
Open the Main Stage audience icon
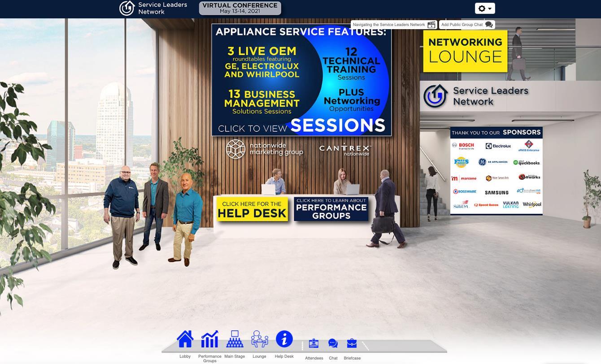click(x=235, y=339)
